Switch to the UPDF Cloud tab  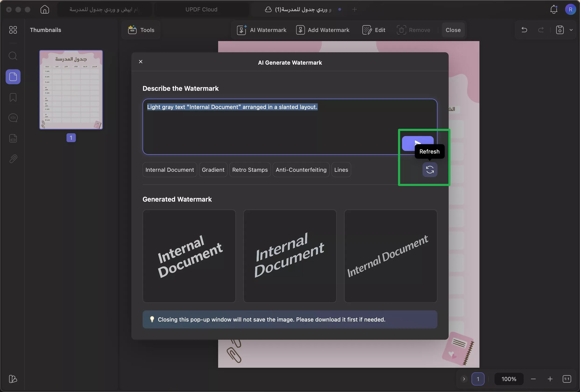201,10
